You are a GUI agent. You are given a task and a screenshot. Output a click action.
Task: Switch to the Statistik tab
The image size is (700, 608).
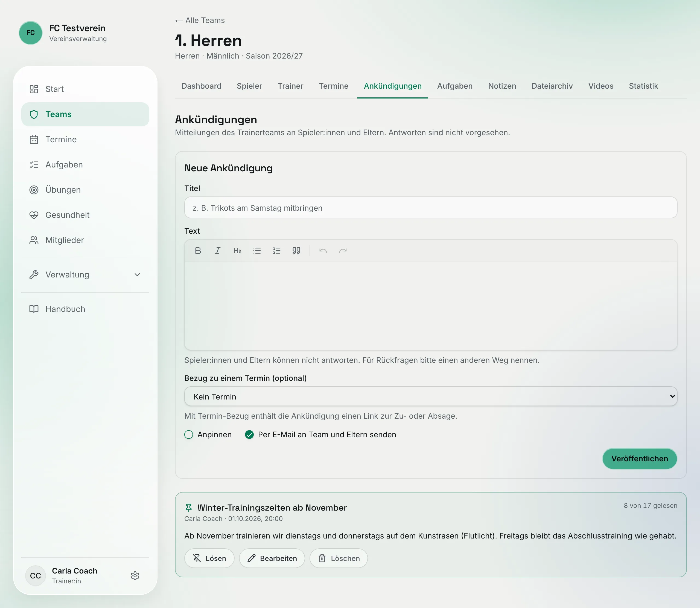click(643, 86)
